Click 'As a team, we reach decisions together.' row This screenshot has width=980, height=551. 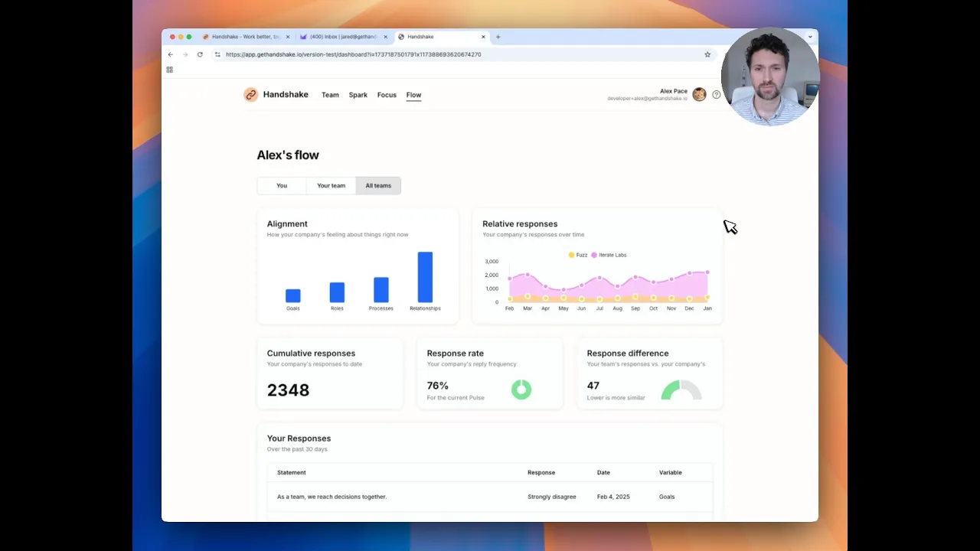tap(490, 497)
